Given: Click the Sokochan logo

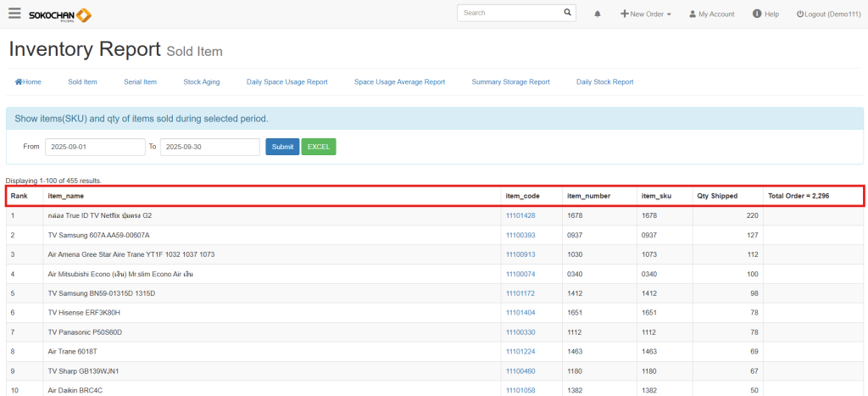Looking at the screenshot, I should tap(60, 14).
